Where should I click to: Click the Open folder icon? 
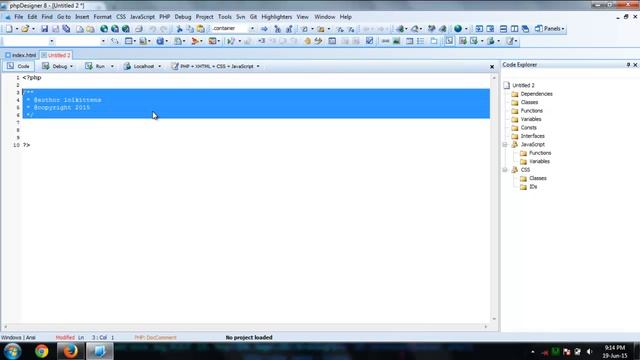click(x=25, y=29)
